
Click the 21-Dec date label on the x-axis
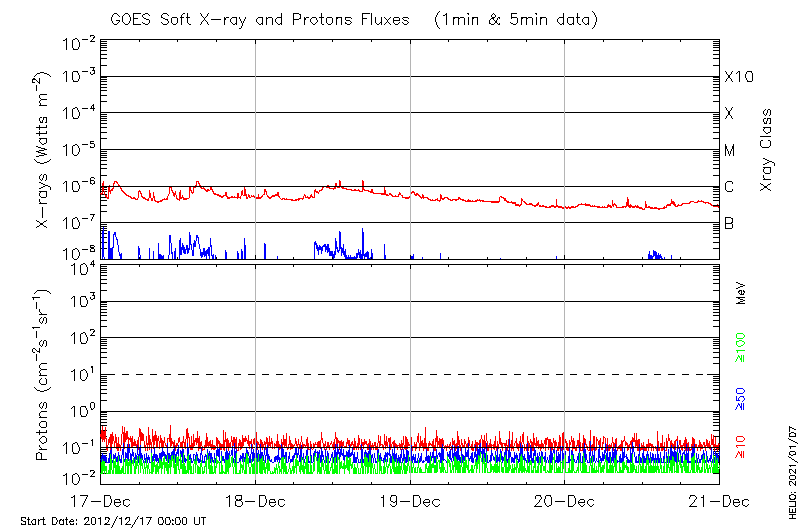(718, 501)
